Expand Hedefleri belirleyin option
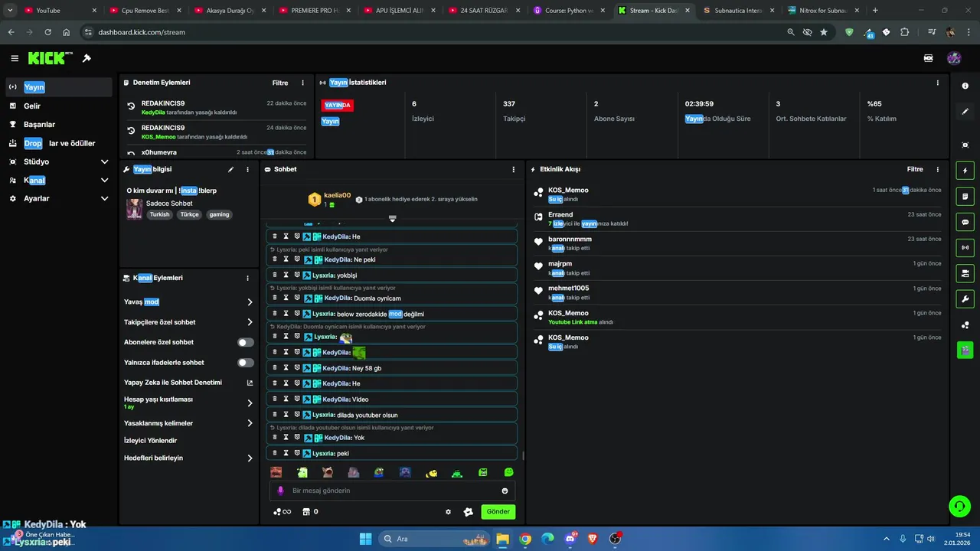This screenshot has height=551, width=980. tap(250, 458)
